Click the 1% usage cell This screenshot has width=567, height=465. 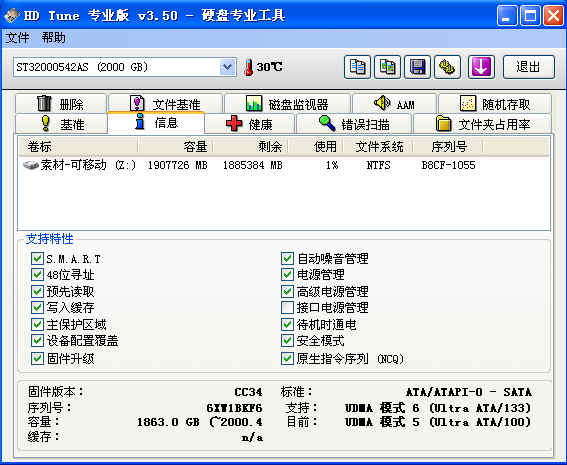[332, 166]
